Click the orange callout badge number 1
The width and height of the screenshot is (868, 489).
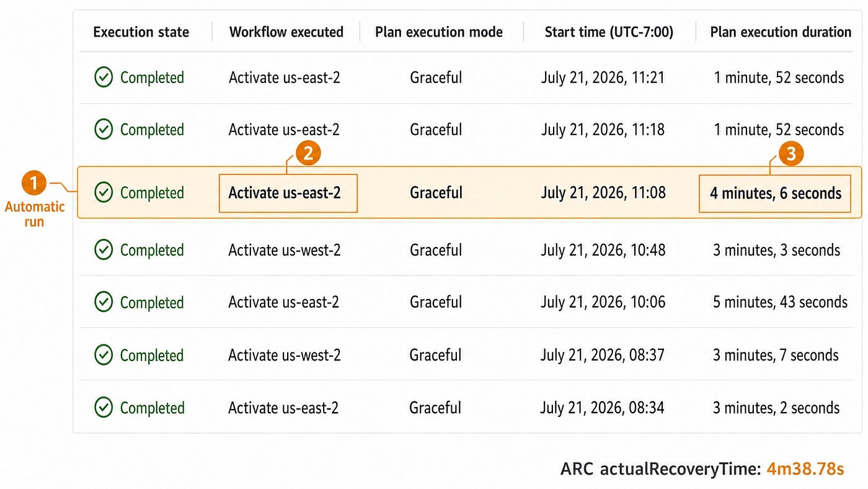click(34, 184)
